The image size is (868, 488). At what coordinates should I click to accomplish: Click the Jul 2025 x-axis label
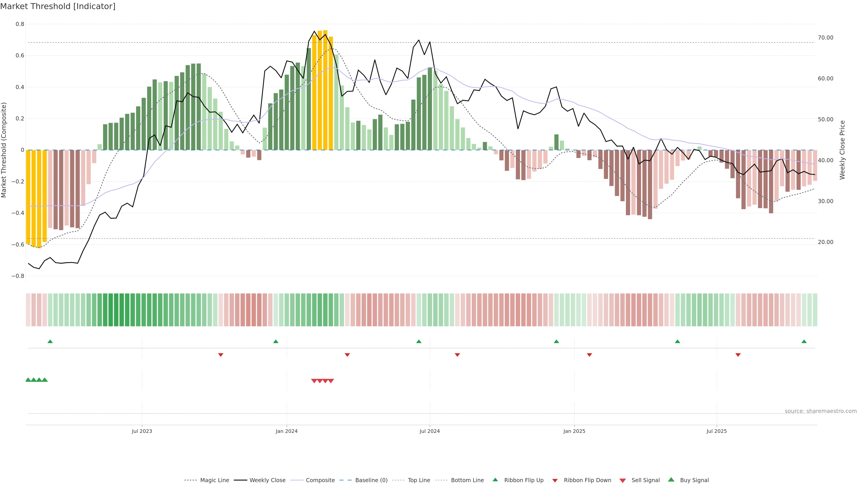coord(716,431)
